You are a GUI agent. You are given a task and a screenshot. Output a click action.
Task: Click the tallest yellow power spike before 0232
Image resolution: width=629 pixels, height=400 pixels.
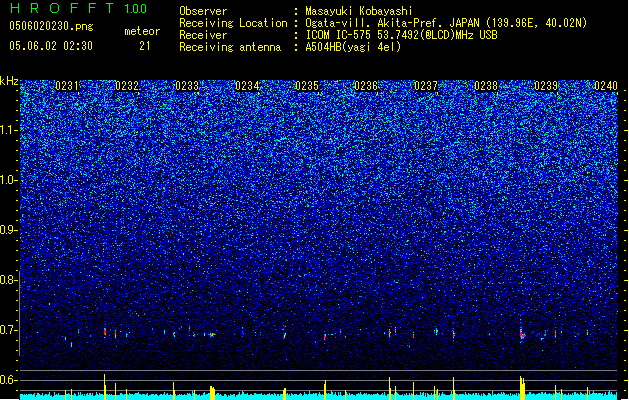coord(105,387)
